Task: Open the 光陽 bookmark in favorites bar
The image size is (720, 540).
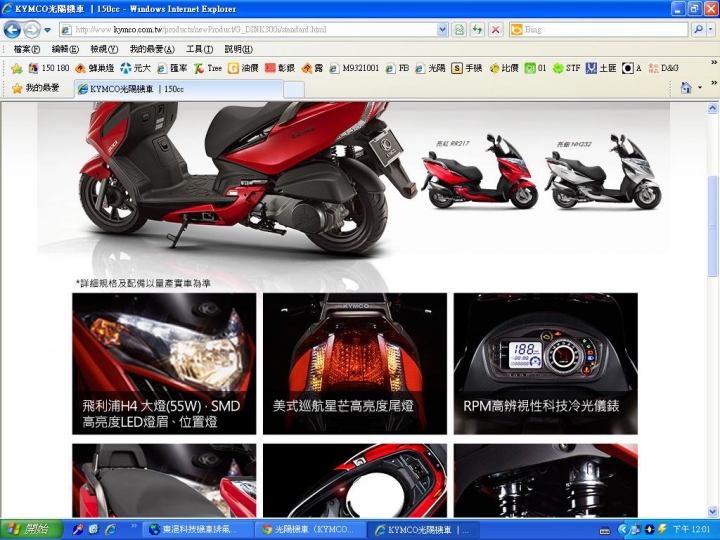Action: click(x=430, y=68)
